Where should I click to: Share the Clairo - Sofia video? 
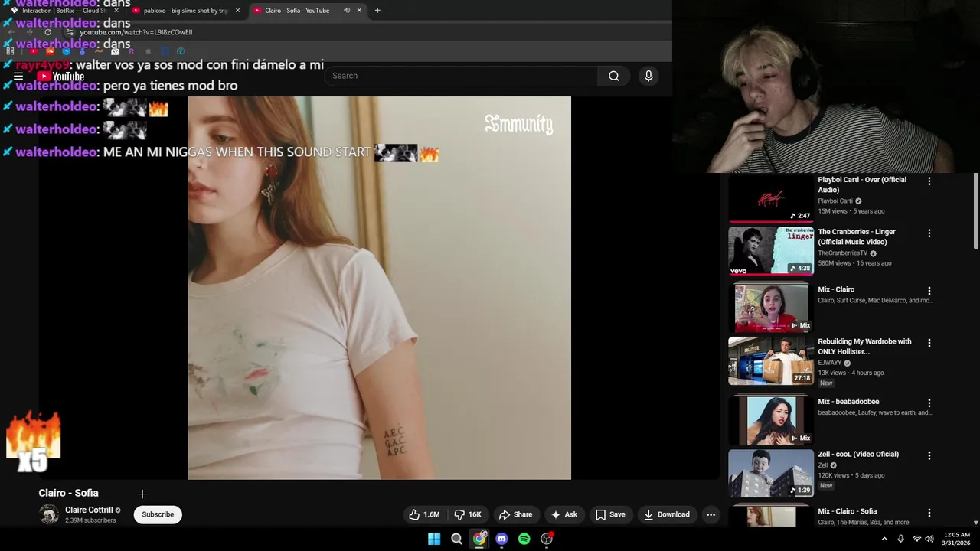515,514
